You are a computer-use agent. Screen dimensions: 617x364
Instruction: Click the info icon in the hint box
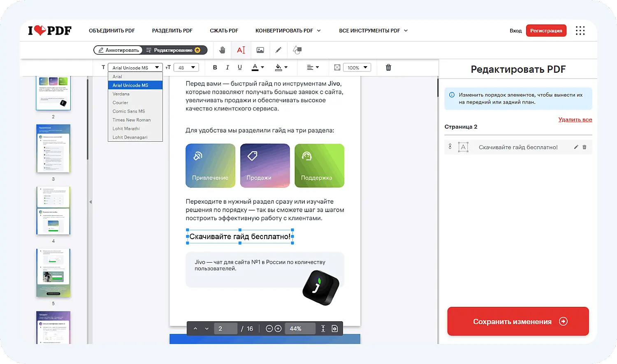[x=452, y=95]
